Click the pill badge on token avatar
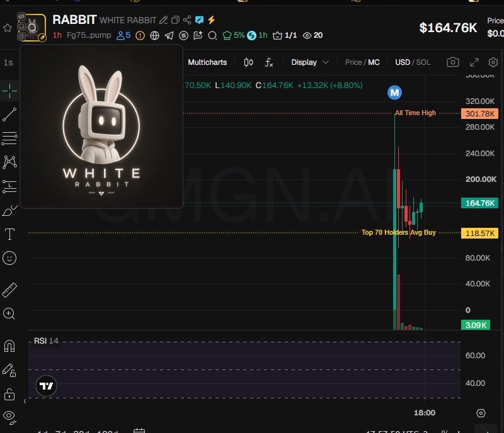The width and height of the screenshot is (504, 433). coord(42,38)
